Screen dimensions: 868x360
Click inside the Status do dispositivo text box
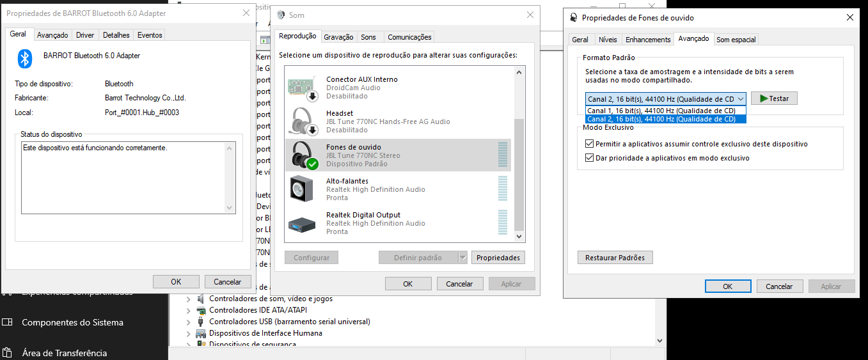[x=128, y=177]
